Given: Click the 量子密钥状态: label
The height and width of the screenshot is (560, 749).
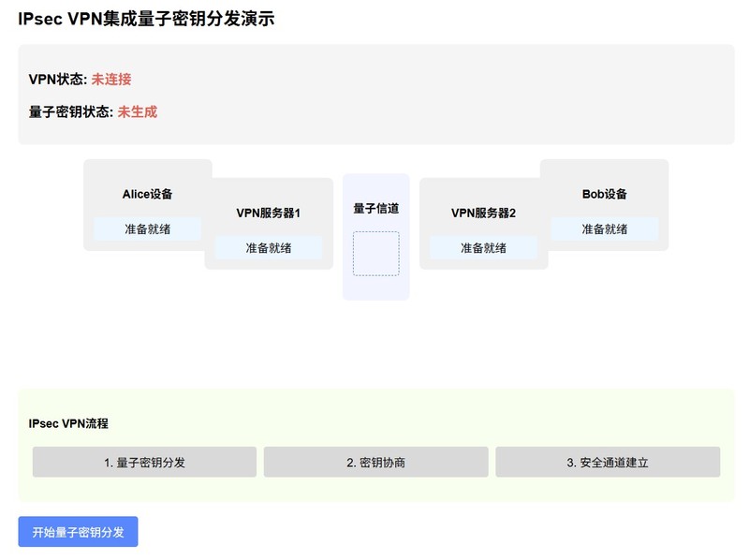Looking at the screenshot, I should [71, 111].
